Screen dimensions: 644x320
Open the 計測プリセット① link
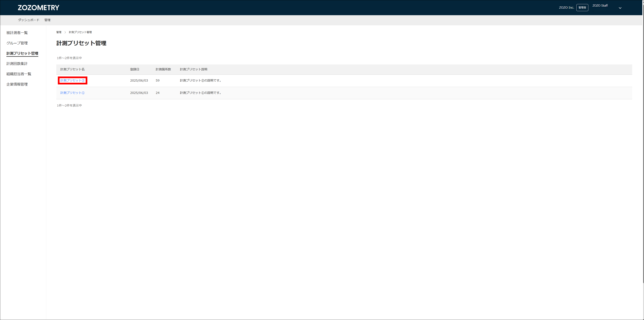[x=72, y=93]
